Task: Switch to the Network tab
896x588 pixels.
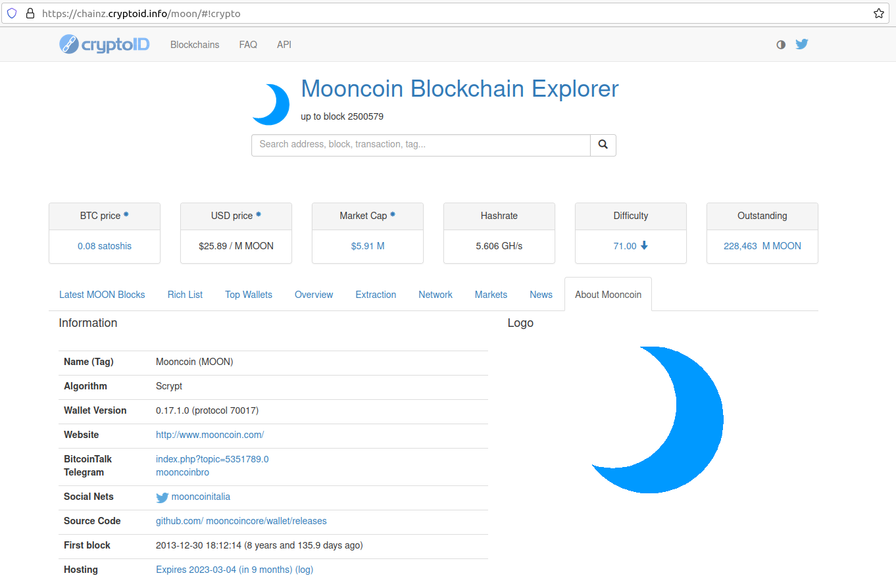Action: (x=436, y=295)
